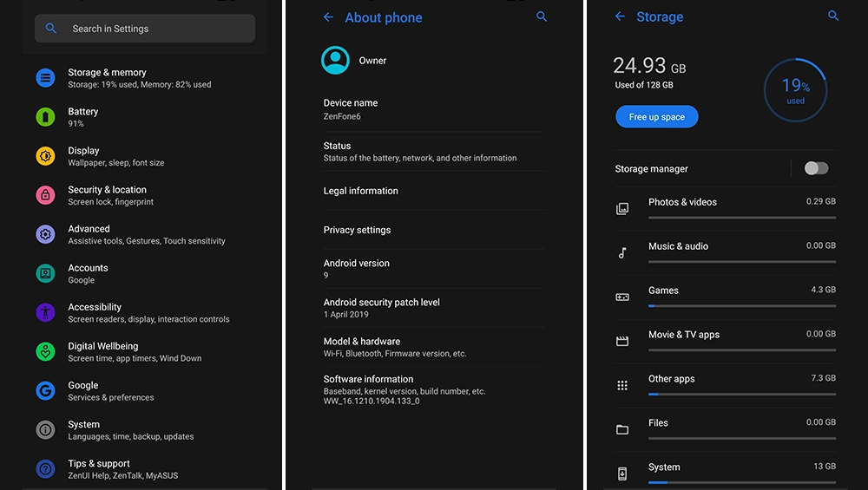Tap search icon in About phone header
868x490 pixels.
pos(542,16)
